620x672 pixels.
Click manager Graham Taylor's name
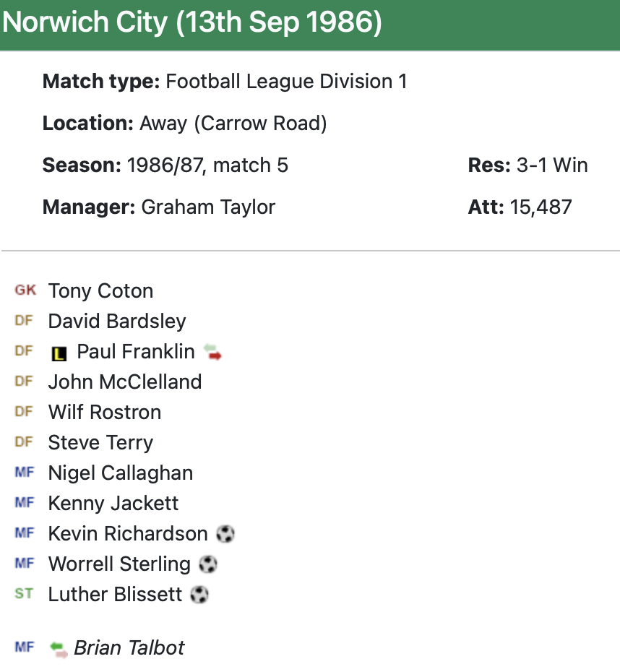(208, 207)
